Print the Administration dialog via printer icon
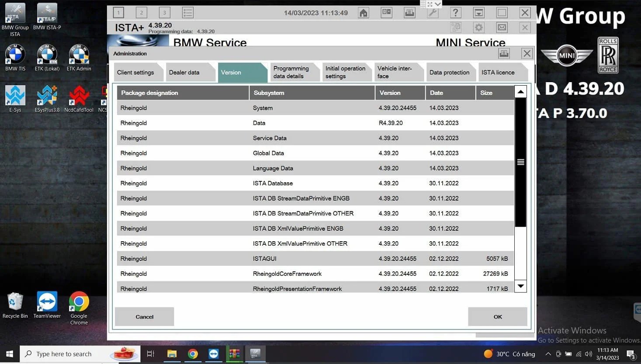This screenshot has height=364, width=641. click(504, 53)
